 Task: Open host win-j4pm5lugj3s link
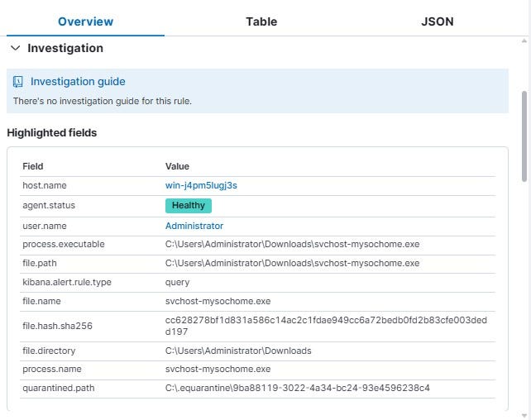(x=201, y=185)
